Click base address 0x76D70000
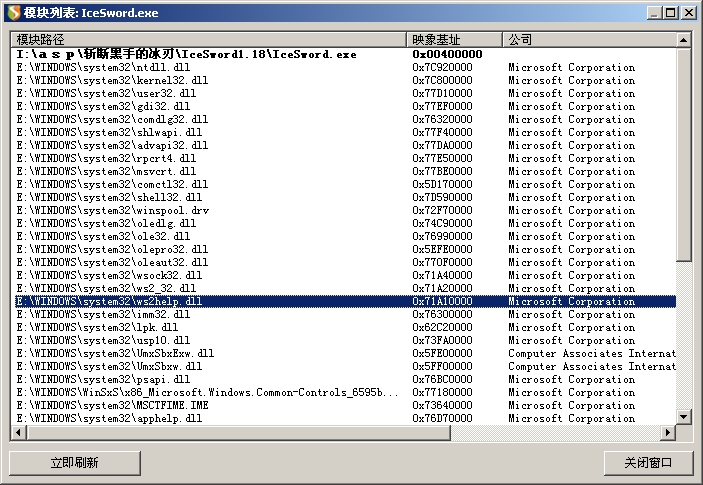Viewport: 703px width, 485px height. (442, 418)
